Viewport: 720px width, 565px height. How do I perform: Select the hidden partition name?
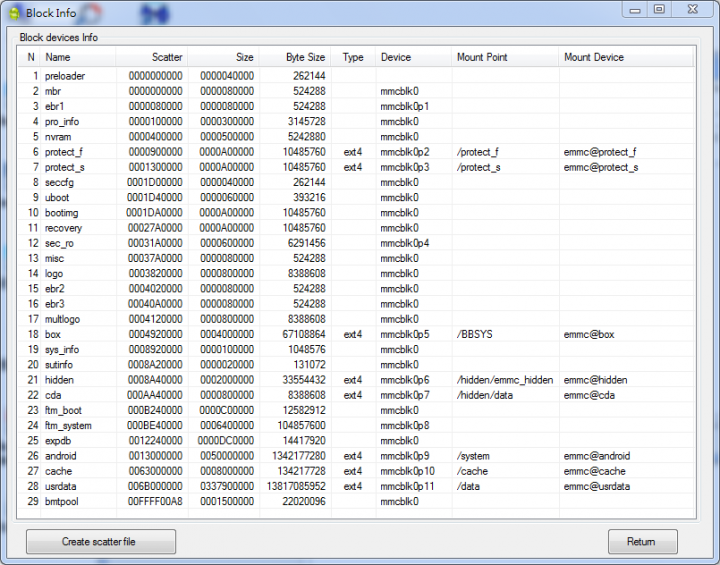pyautogui.click(x=59, y=379)
